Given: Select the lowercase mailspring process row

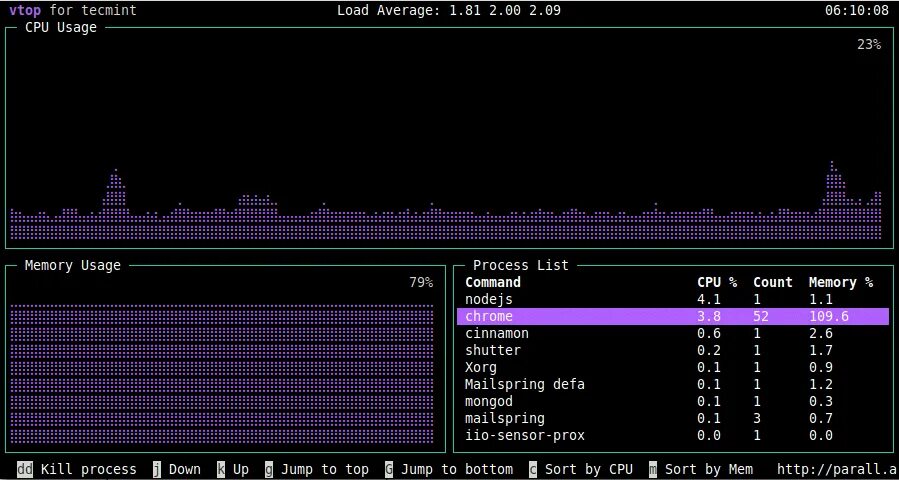Looking at the screenshot, I should coord(673,418).
